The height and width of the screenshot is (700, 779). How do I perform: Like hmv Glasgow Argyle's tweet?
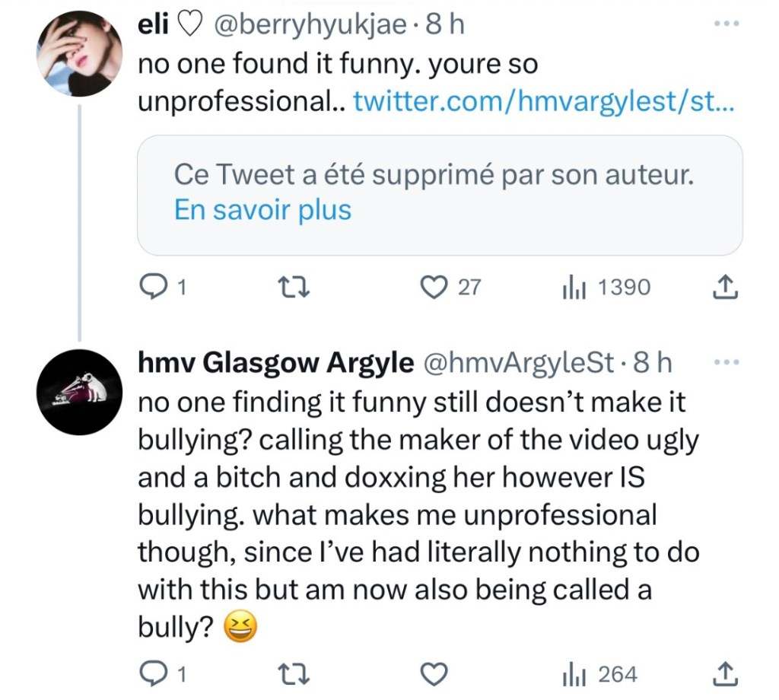pyautogui.click(x=434, y=673)
